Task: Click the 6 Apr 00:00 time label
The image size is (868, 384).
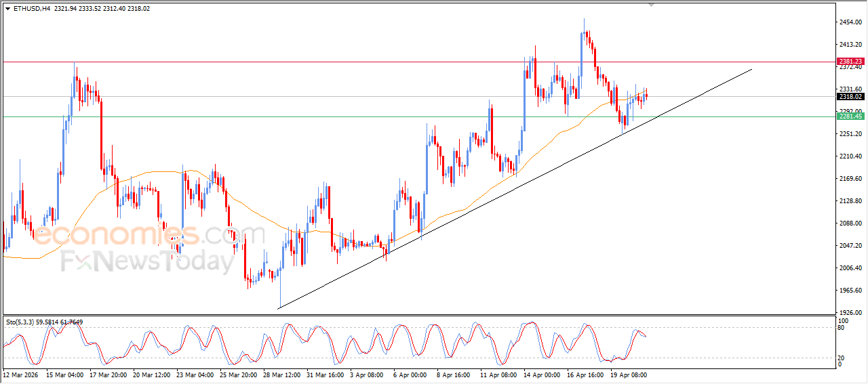Action: pos(412,374)
